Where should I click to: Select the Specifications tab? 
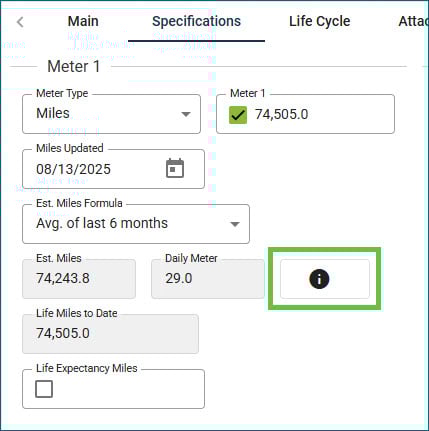tap(196, 21)
